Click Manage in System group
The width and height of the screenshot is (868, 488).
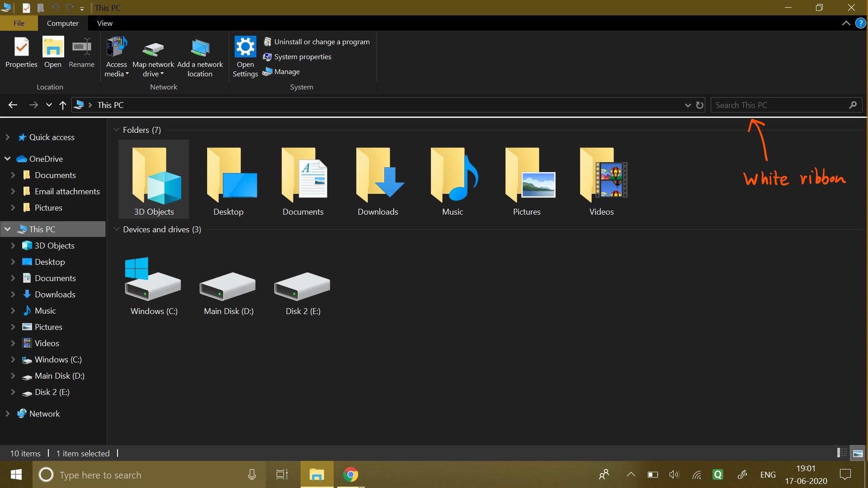[281, 71]
